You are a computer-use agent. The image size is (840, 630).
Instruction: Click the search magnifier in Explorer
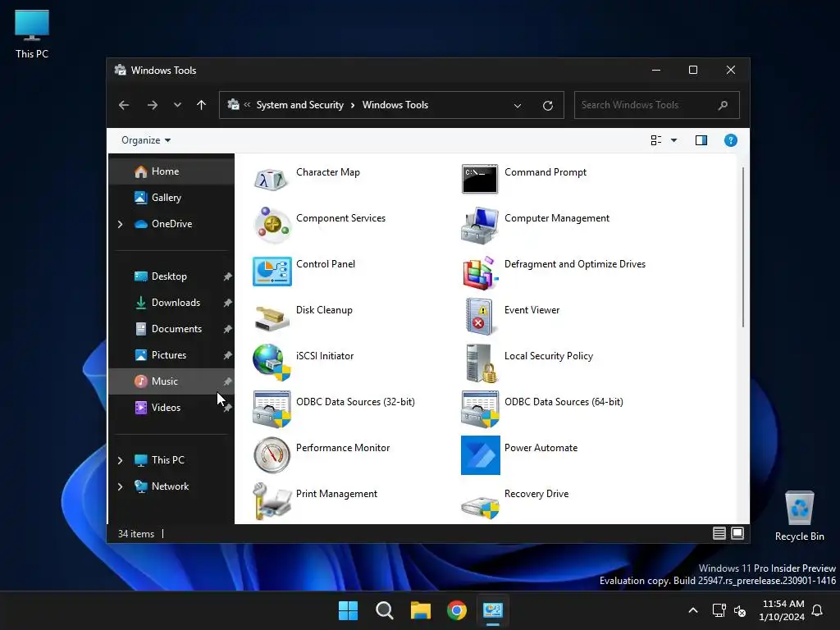[x=723, y=105]
